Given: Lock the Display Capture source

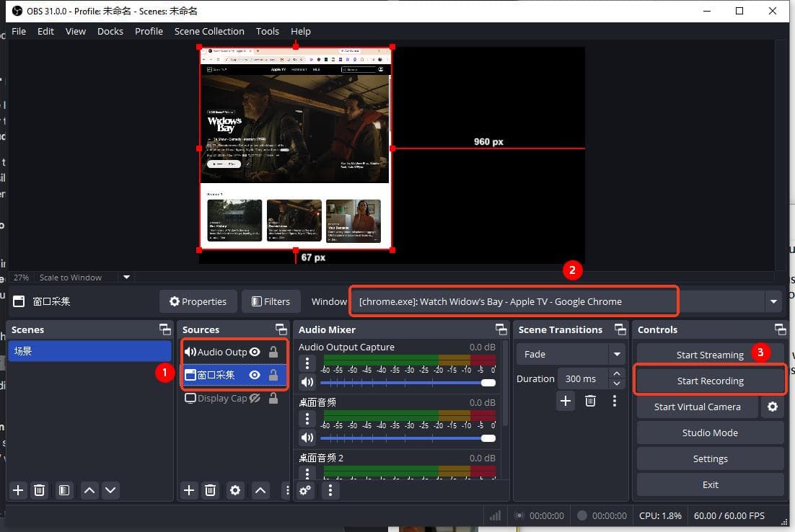Looking at the screenshot, I should (273, 398).
